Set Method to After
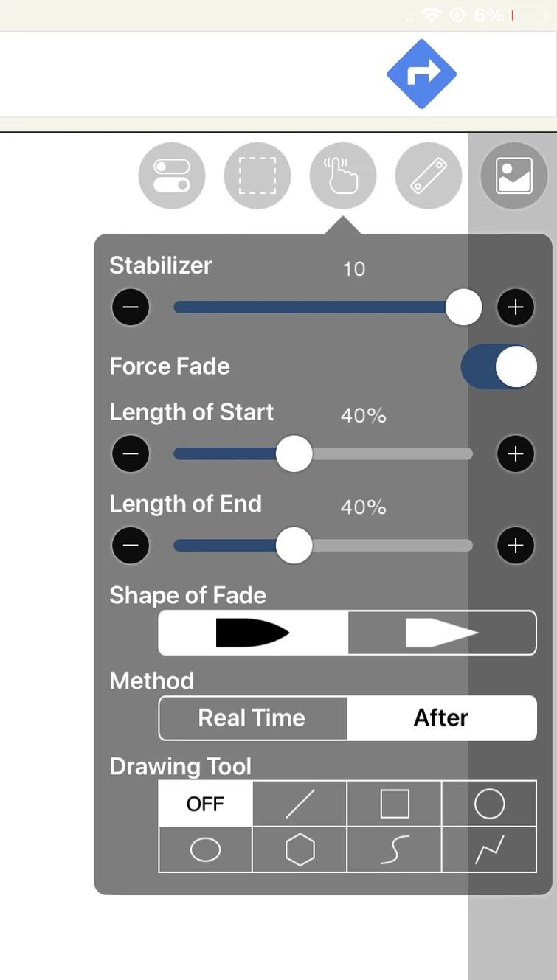This screenshot has width=557, height=980. [x=441, y=718]
